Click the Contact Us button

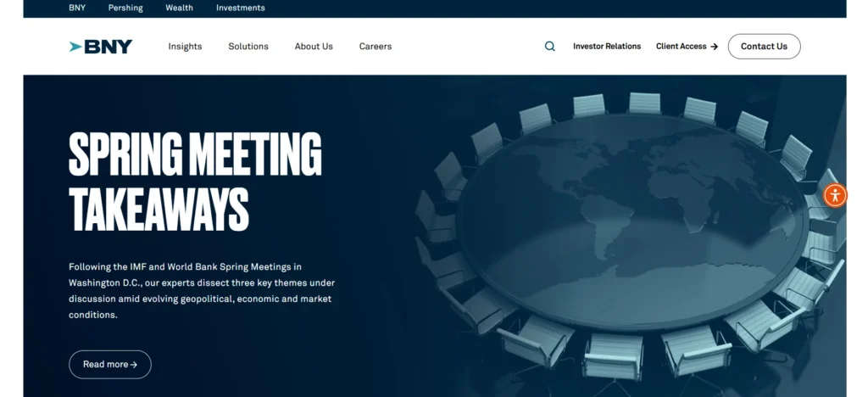[764, 47]
